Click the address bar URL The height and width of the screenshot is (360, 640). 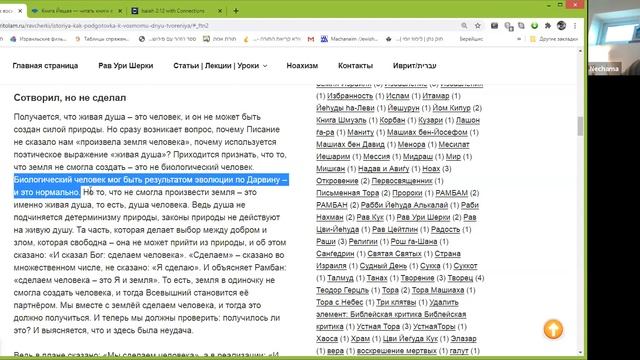click(104, 26)
